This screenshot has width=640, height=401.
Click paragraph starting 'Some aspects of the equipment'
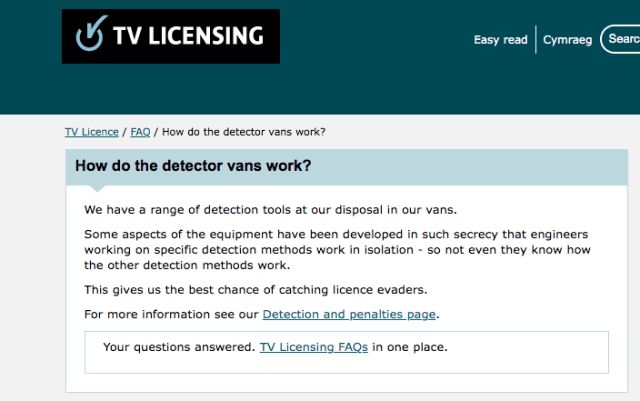coord(337,250)
